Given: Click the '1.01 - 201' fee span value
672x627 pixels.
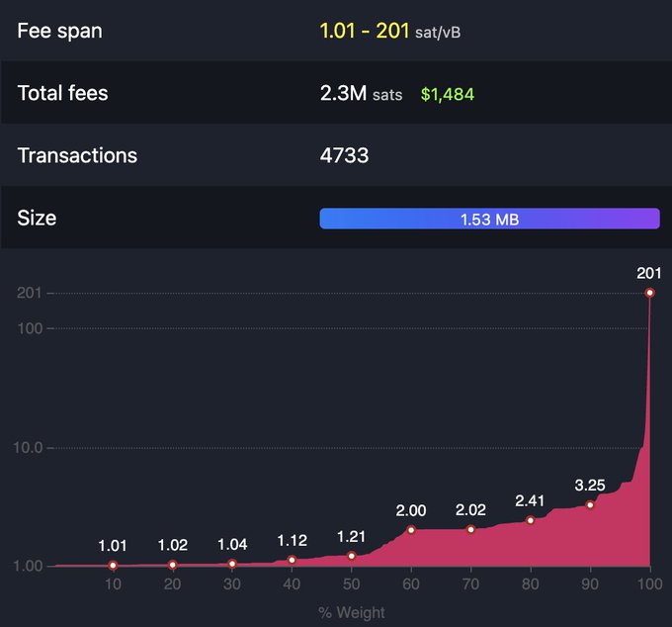Looking at the screenshot, I should click(365, 31).
